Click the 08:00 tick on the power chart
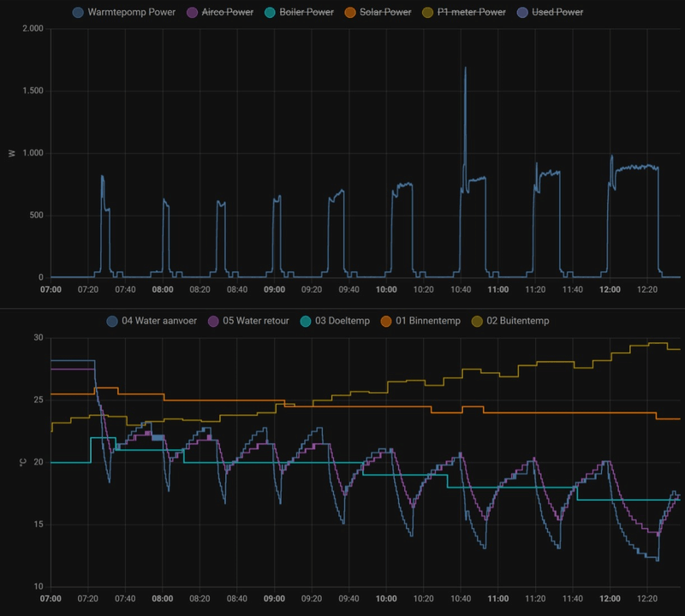This screenshot has width=685, height=616. 163,289
